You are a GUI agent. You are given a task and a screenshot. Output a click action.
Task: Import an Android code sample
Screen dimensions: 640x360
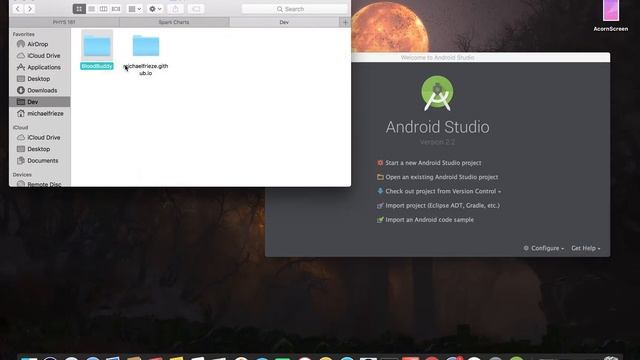pos(429,220)
